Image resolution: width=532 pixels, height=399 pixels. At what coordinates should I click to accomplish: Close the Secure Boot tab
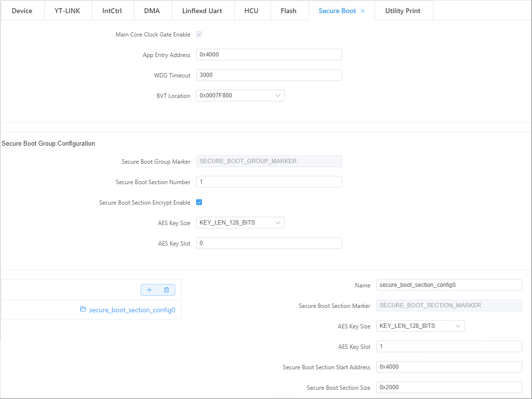tap(363, 11)
